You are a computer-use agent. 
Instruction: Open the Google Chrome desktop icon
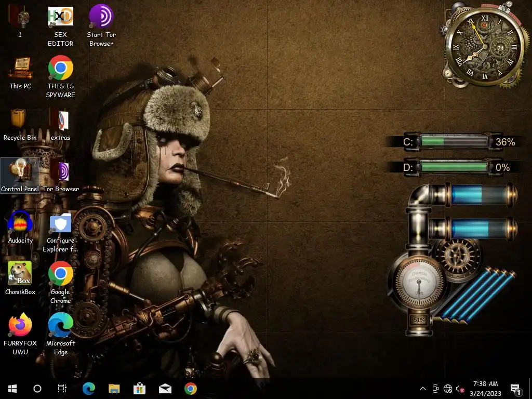tap(60, 282)
